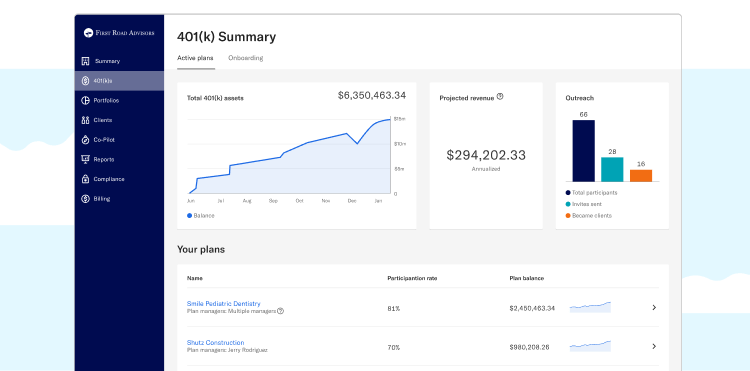Go to Portfolios in the sidebar

coord(119,100)
